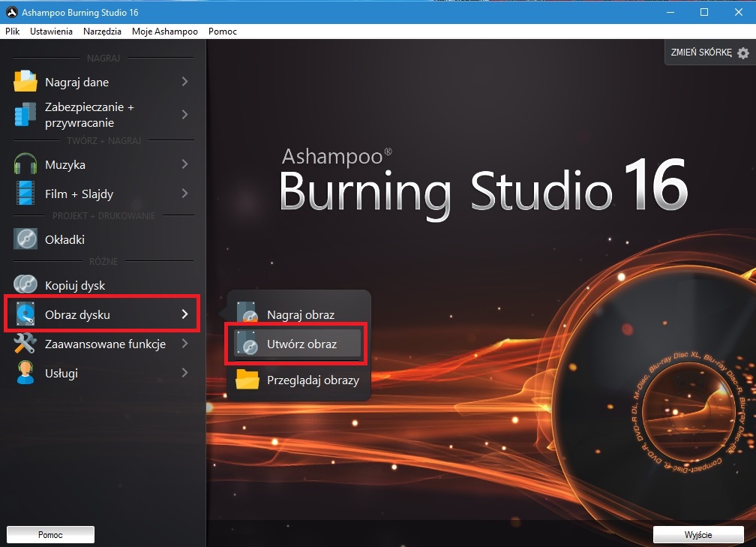
Task: Open the Plik menu
Action: (x=13, y=32)
